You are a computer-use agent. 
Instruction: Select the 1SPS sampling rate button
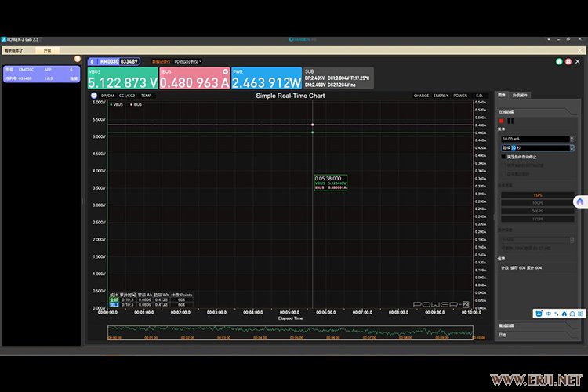tap(537, 194)
